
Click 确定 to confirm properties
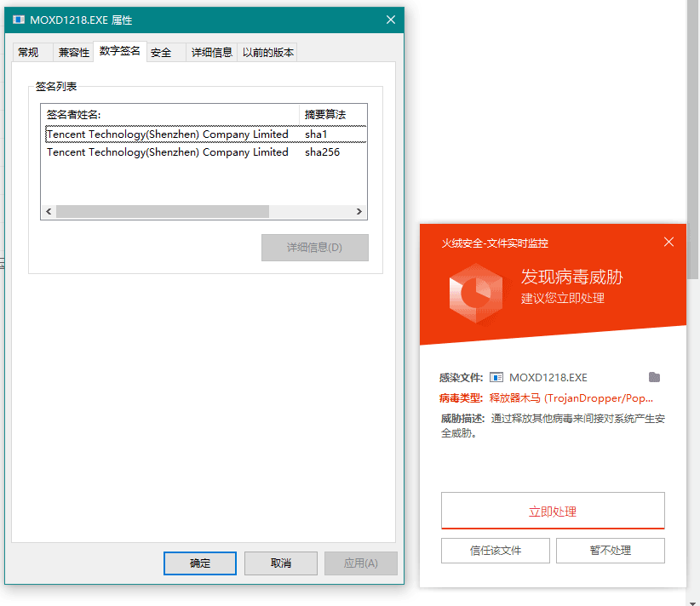(x=199, y=563)
